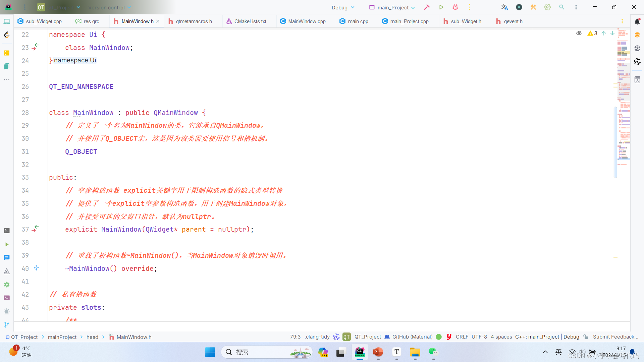Screen dimensions: 644x362
Task: Change CRLF line separator setting
Action: click(462, 337)
